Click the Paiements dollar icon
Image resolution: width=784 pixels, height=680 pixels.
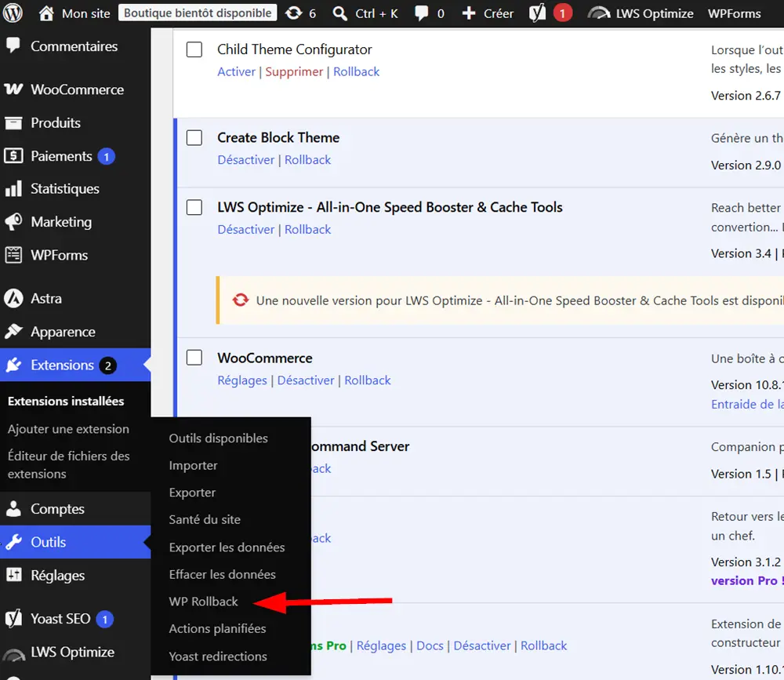(x=13, y=155)
